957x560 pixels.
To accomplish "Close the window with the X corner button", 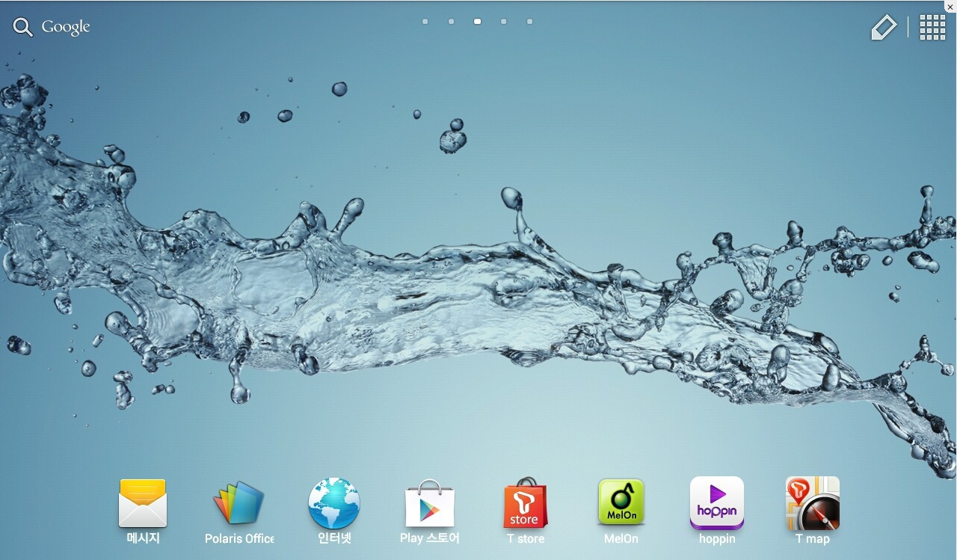I will 950,6.
